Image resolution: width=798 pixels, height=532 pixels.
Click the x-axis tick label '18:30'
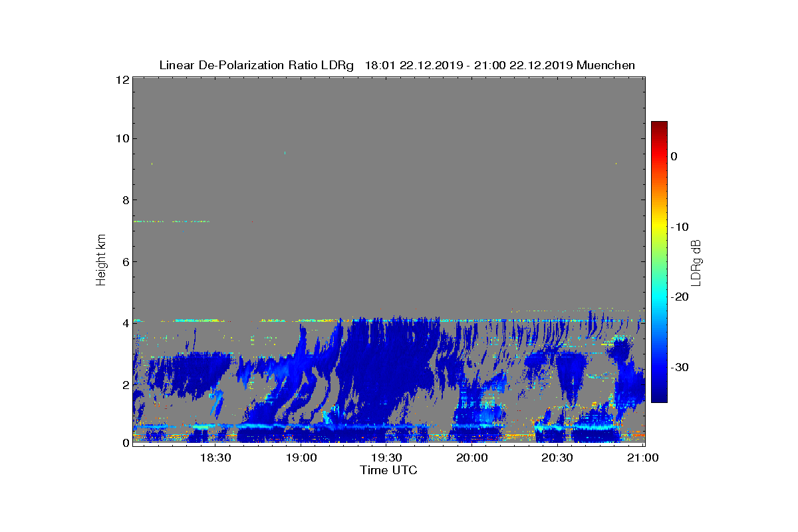pos(215,458)
